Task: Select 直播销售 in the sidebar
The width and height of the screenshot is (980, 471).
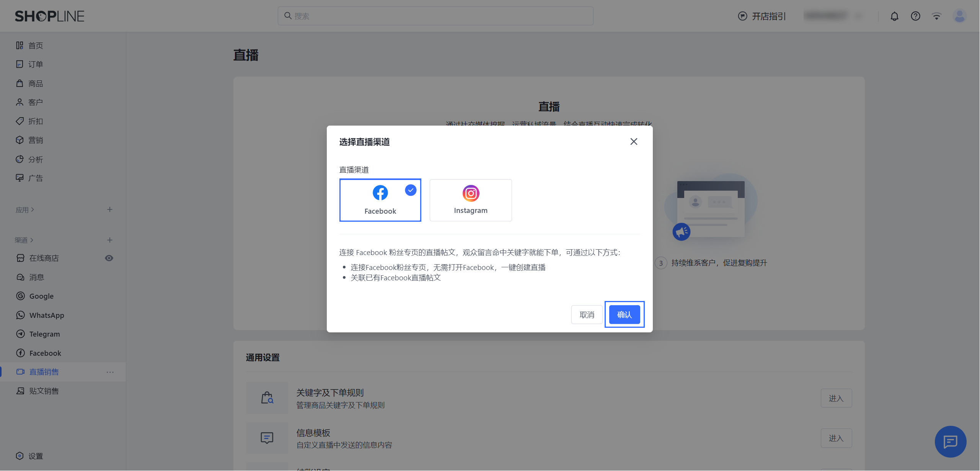Action: tap(63, 372)
